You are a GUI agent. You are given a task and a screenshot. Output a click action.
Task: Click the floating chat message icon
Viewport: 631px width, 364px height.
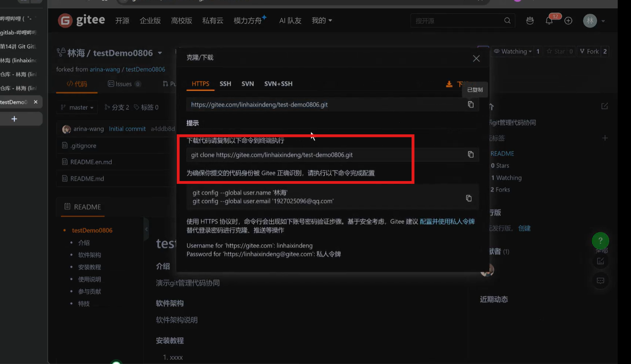(600, 280)
